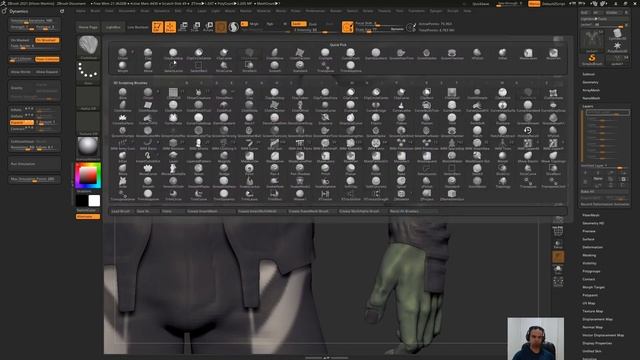640x360 pixels.
Task: Select the SnakeHook brush
Action: (274, 182)
